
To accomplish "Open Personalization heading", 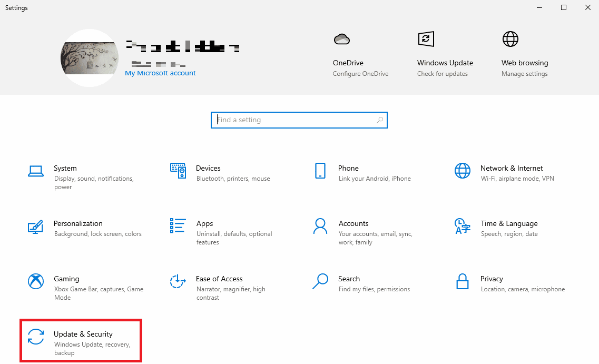I will [x=78, y=223].
